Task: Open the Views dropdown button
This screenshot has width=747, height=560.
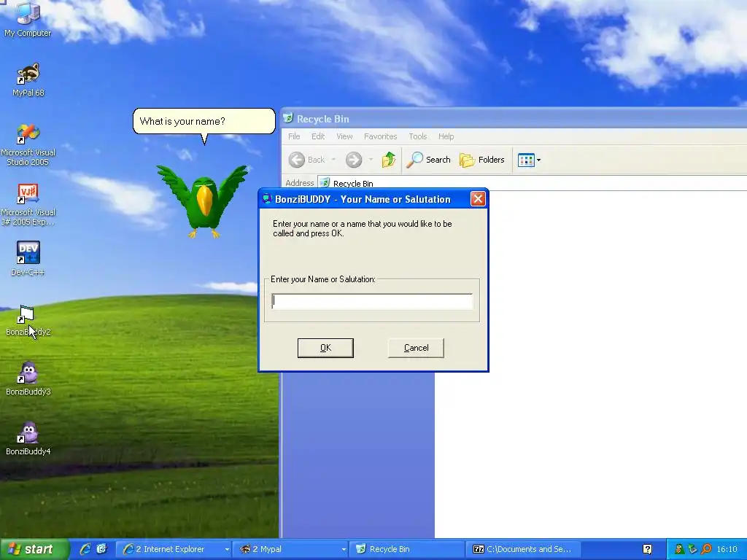Action: [x=529, y=160]
